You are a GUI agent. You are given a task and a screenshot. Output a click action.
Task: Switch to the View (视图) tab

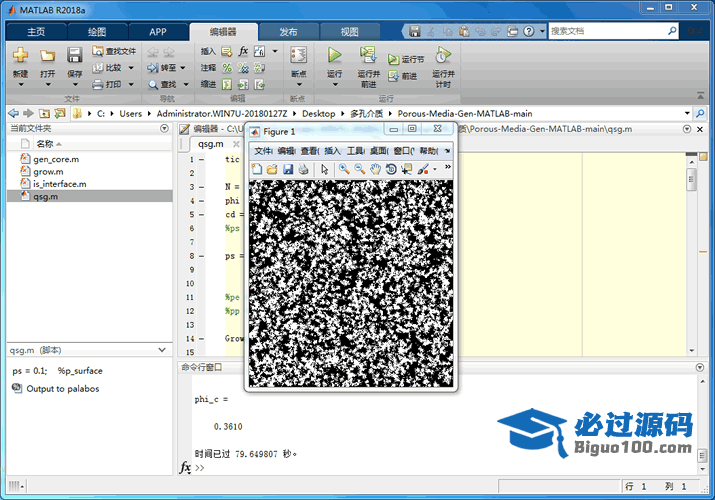(x=350, y=32)
